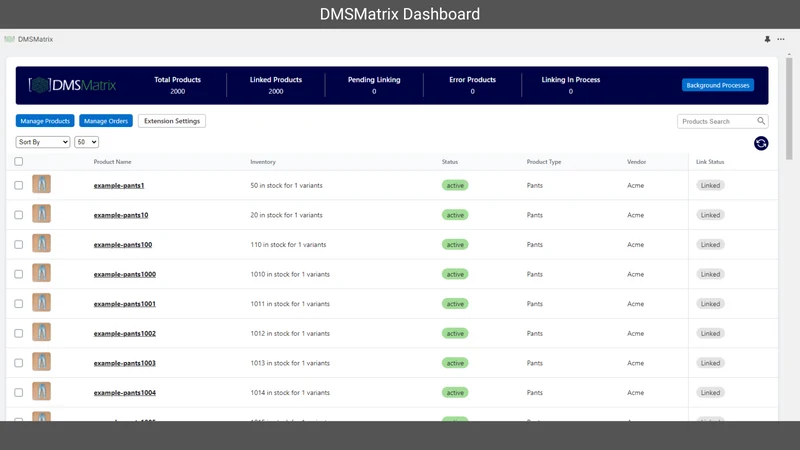
Task: Open the Sort By dropdown
Action: click(43, 142)
